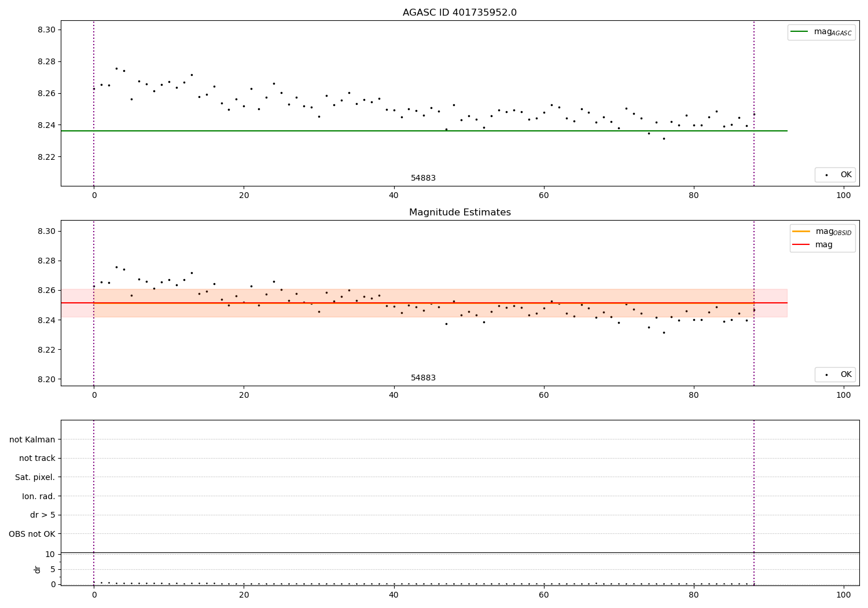The height and width of the screenshot is (608, 868).
Task: Click the red mag horizontal line in middle plot
Action: click(424, 303)
